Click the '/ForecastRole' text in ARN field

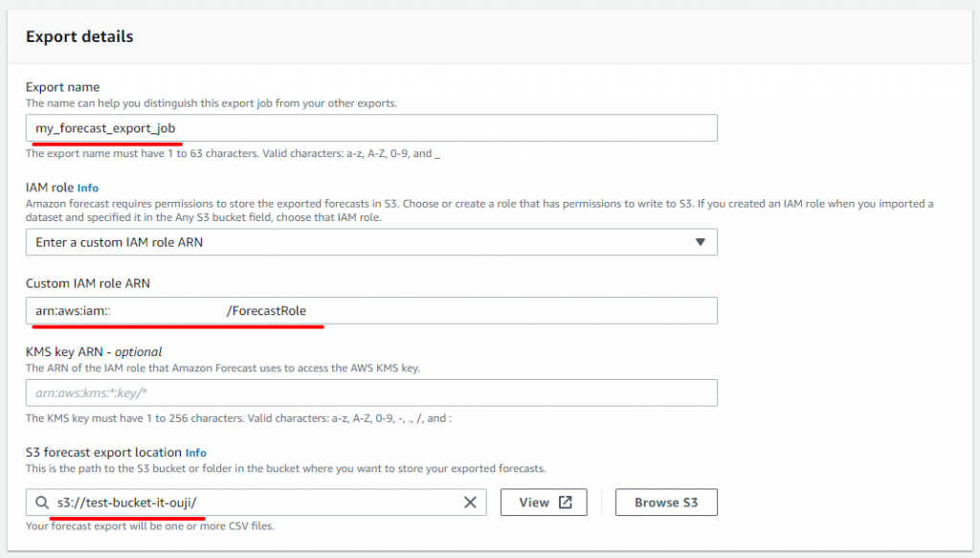coord(266,310)
